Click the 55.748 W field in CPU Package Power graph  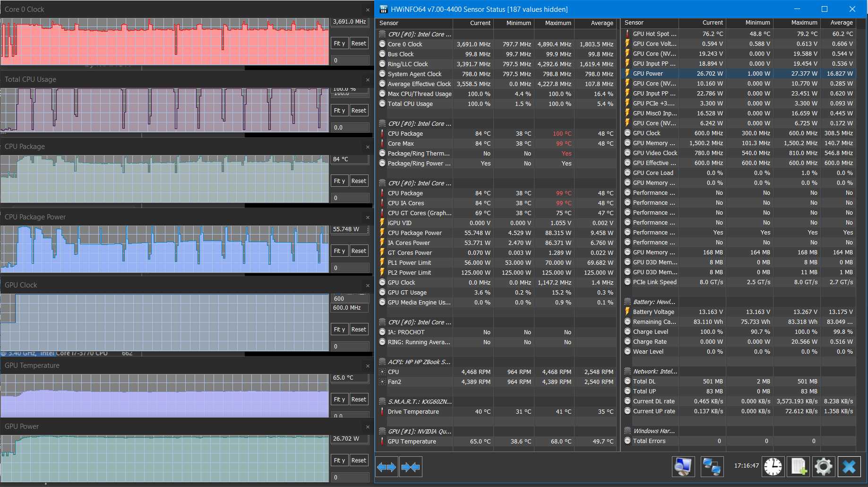[x=350, y=229]
